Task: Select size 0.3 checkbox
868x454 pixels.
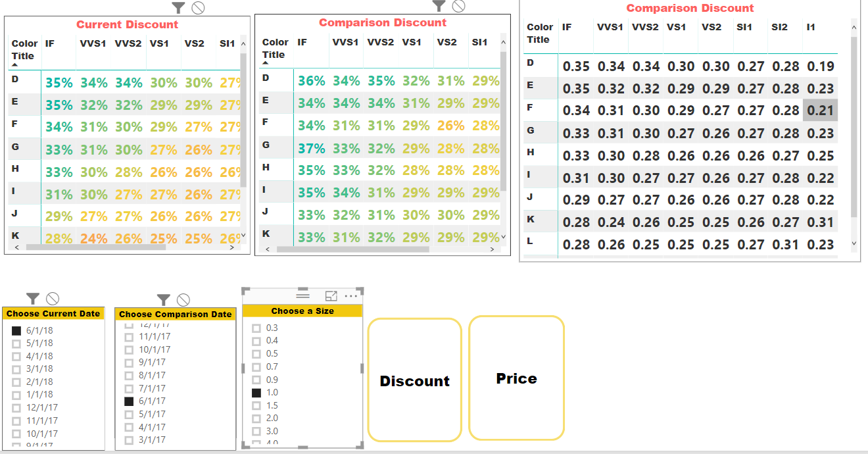Action: pos(256,328)
